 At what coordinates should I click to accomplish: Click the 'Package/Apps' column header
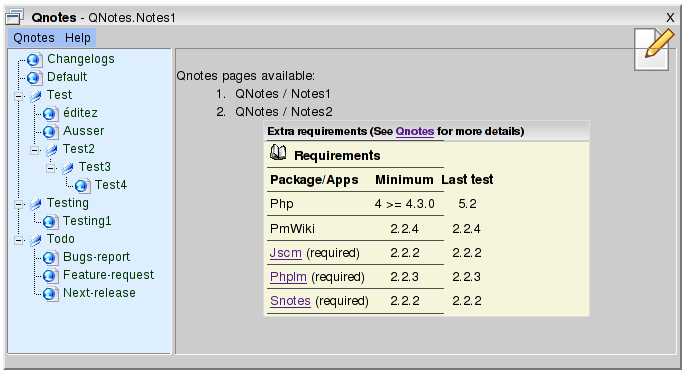pyautogui.click(x=314, y=180)
